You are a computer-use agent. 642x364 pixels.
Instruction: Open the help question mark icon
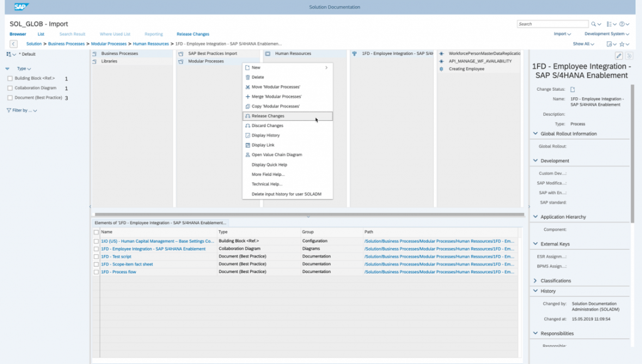tap(622, 24)
